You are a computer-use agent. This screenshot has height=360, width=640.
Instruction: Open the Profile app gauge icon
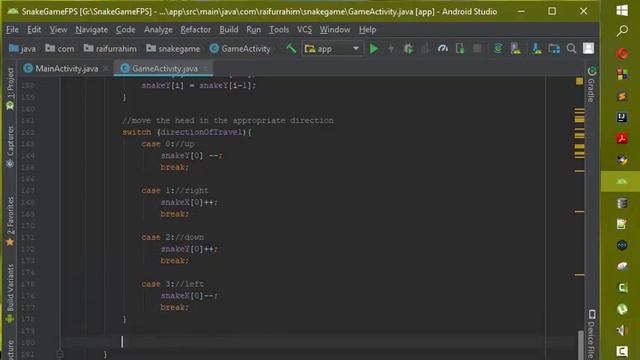(x=442, y=49)
